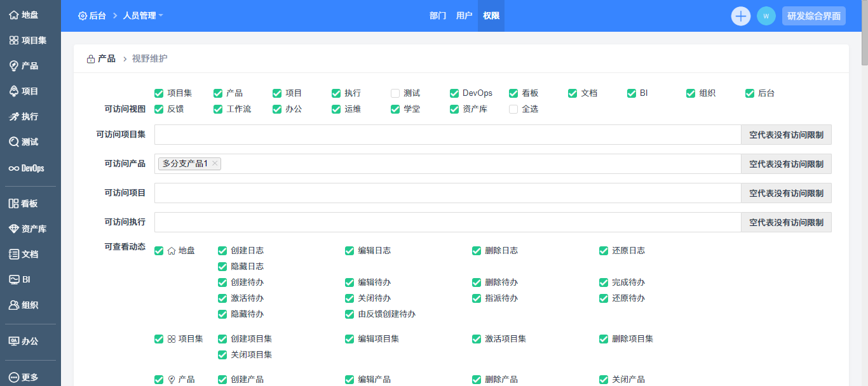
Task: Expand the 人员管理 dropdown
Action: (143, 16)
